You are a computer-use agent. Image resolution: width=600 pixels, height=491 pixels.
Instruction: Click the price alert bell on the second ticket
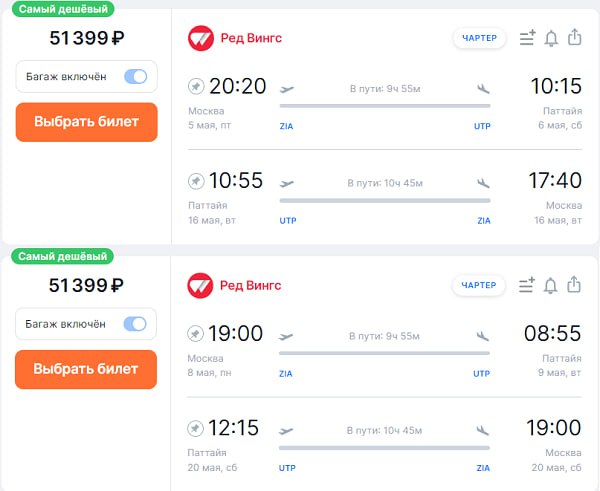tap(551, 285)
